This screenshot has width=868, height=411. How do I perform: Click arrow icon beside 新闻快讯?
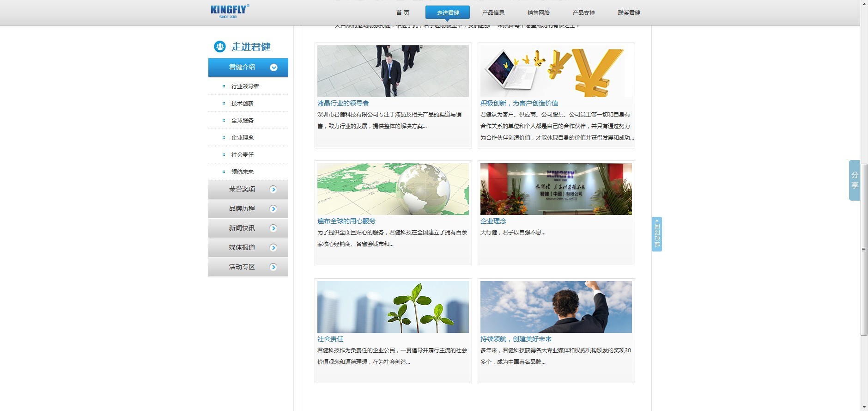273,228
